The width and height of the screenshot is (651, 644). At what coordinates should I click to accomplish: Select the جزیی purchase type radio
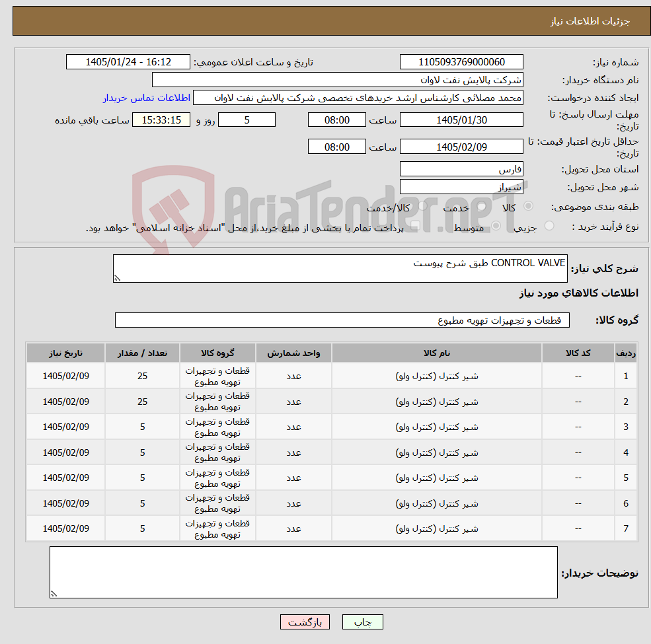tap(549, 226)
